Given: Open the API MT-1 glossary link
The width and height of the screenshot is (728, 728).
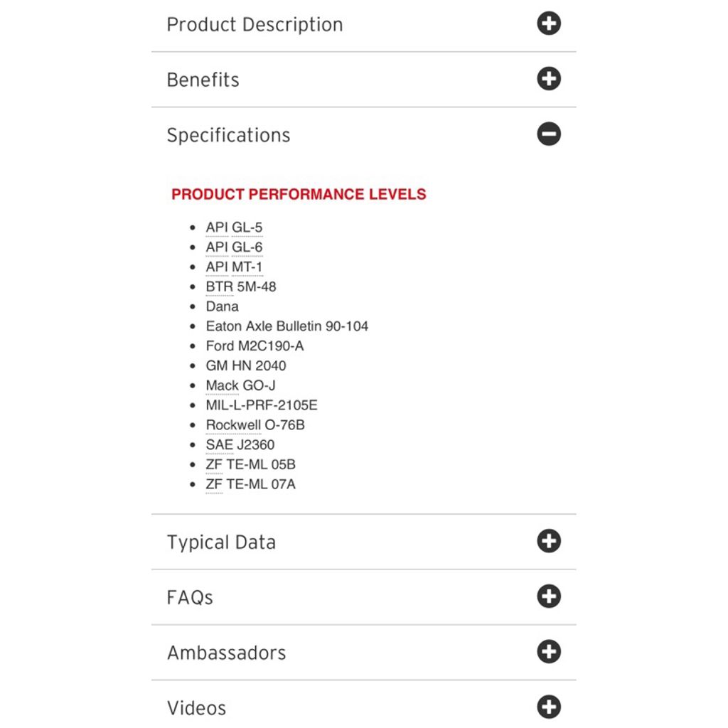Looking at the screenshot, I should pos(234,267).
